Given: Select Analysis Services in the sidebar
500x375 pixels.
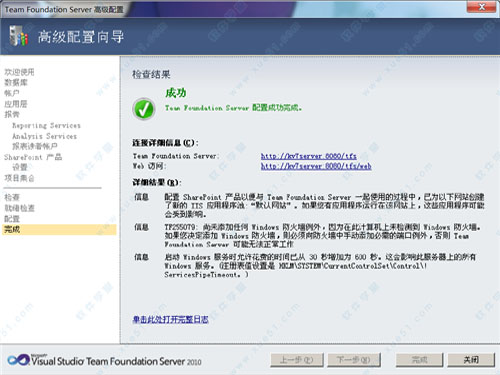Looking at the screenshot, I should 44,136.
